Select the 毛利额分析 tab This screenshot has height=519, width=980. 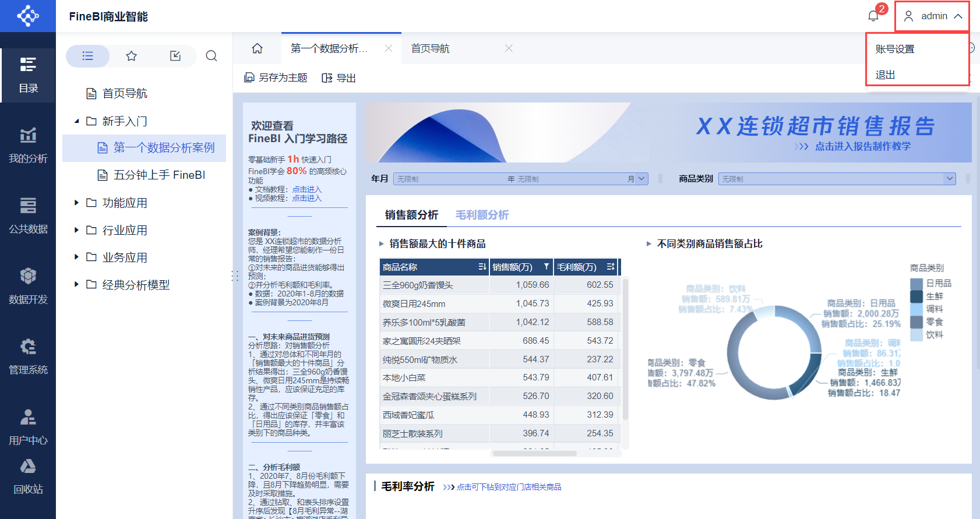pos(482,215)
